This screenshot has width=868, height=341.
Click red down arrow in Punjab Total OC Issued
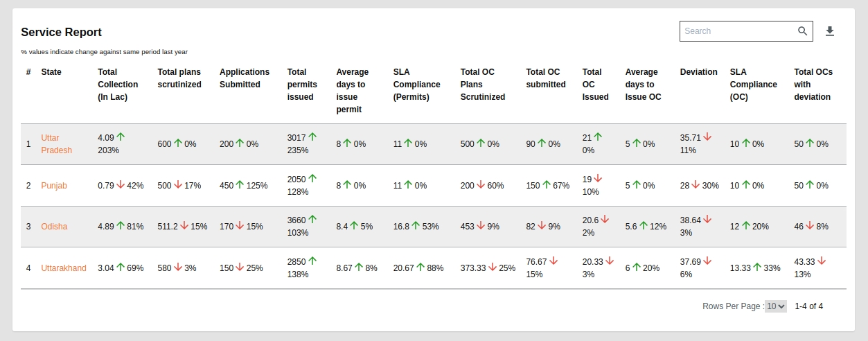(x=598, y=178)
